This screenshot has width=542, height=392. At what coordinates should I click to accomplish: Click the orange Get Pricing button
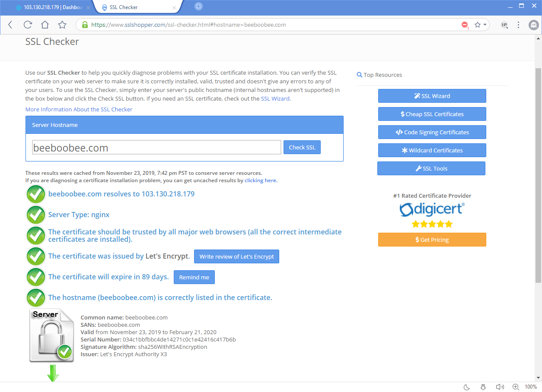coord(432,240)
